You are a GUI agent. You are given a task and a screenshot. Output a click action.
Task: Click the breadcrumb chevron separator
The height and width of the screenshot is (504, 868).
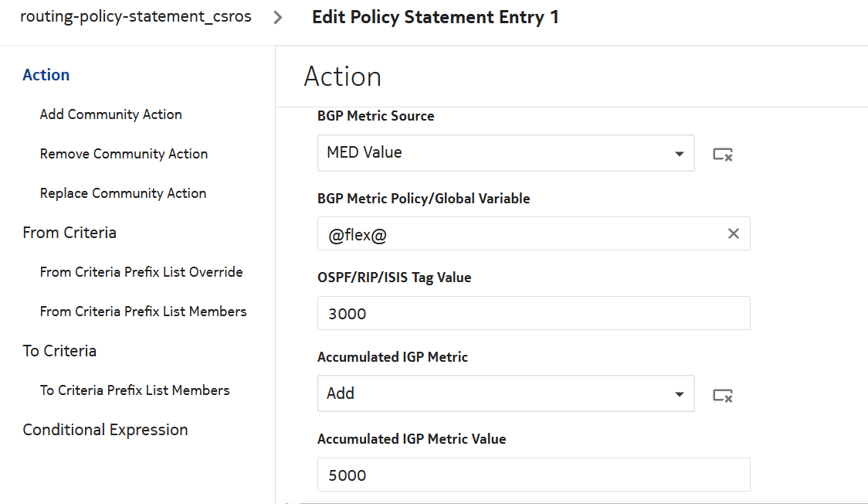click(x=278, y=18)
